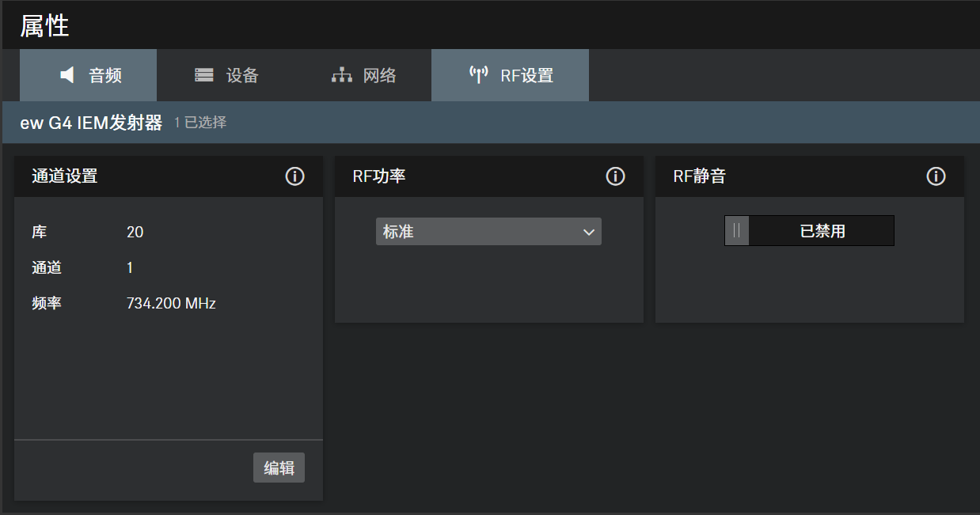Select the ew G4 IEM发射器 header title
This screenshot has width=980, height=515.
coord(91,123)
